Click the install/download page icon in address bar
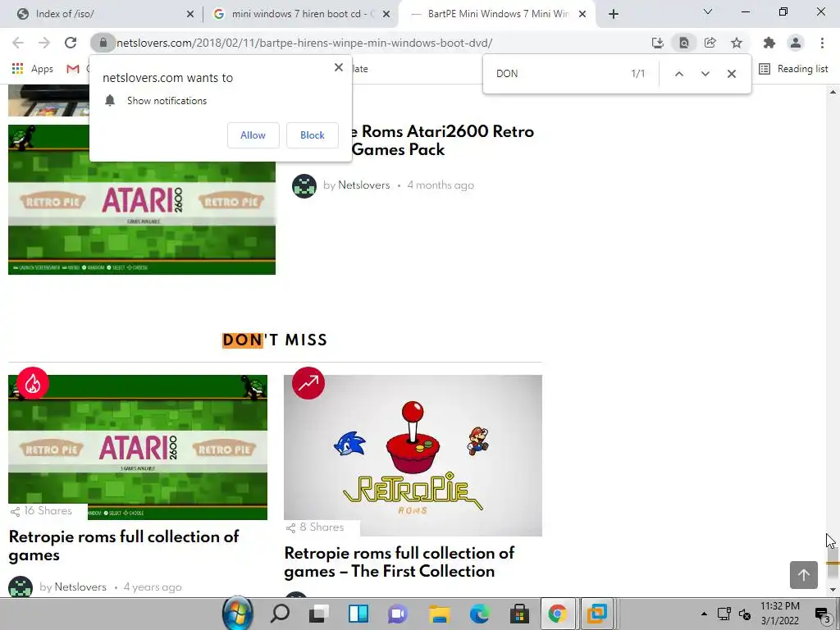This screenshot has width=840, height=630. pyautogui.click(x=658, y=43)
